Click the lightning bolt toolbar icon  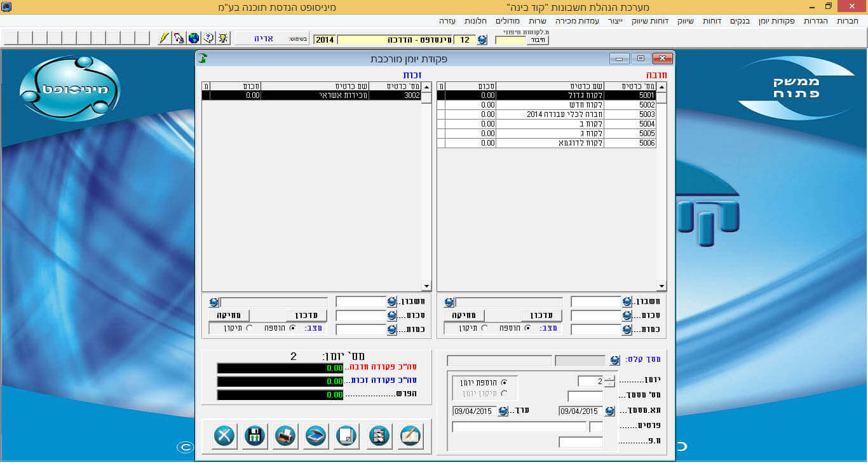(164, 39)
